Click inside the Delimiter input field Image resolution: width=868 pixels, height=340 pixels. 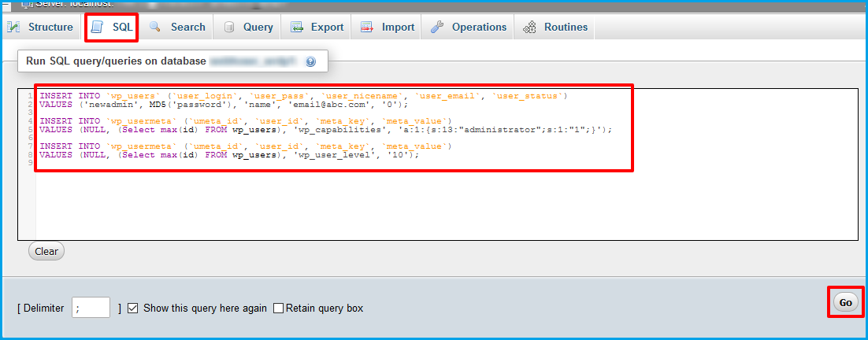click(x=91, y=308)
